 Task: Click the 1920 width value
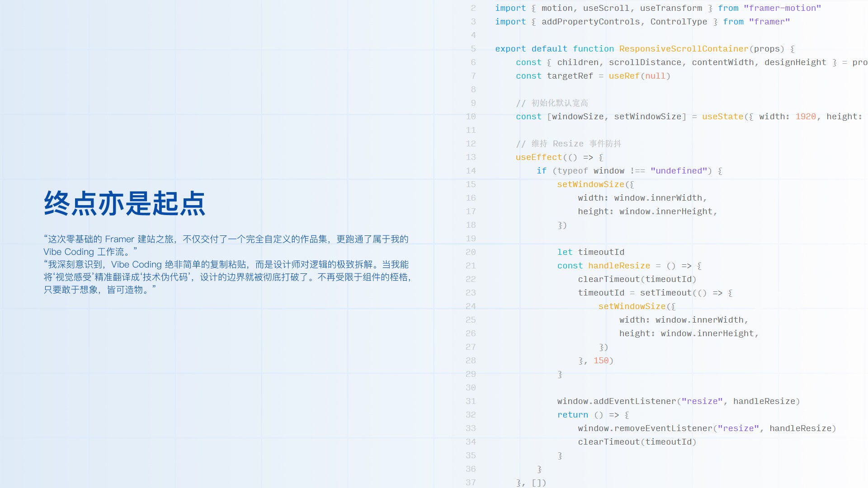pyautogui.click(x=805, y=117)
